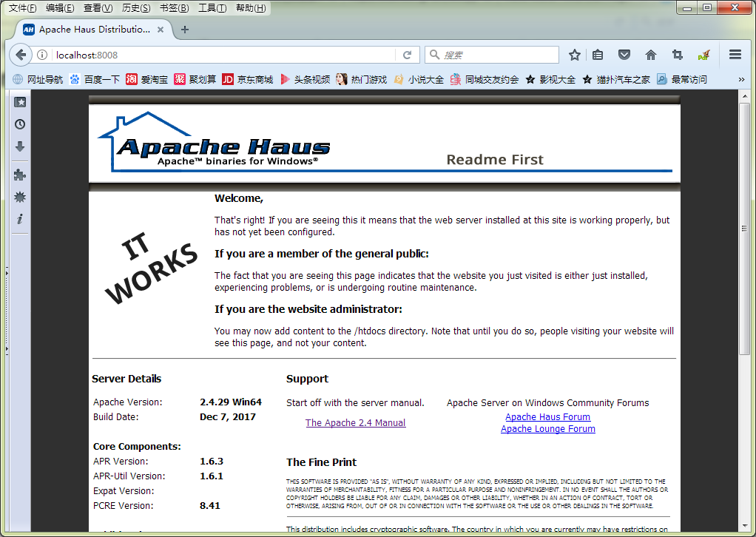This screenshot has width=756, height=537.
Task: Click the APR-Util version value 1.6.1
Action: pyautogui.click(x=211, y=476)
